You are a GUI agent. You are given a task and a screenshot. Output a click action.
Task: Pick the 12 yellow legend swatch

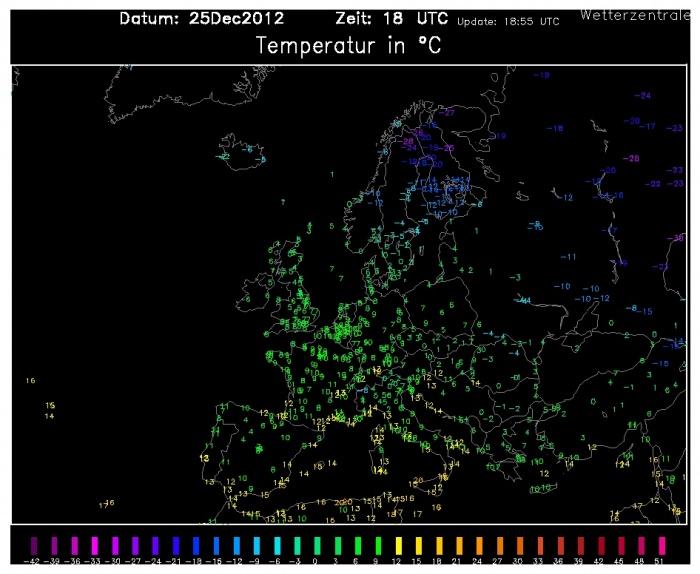point(400,545)
